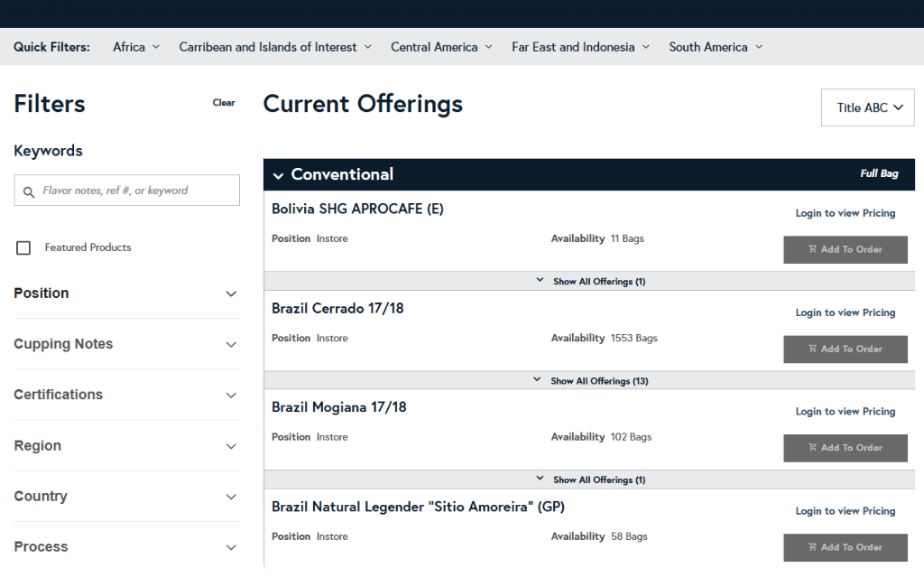Show all 13 offerings for Brazil Cerrado
Image resolution: width=924 pixels, height=587 pixels.
[x=590, y=381]
